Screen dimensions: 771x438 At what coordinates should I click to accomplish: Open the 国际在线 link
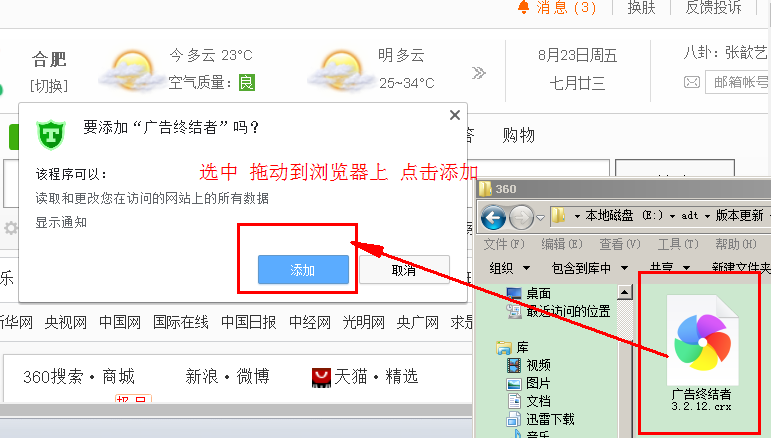click(x=180, y=322)
